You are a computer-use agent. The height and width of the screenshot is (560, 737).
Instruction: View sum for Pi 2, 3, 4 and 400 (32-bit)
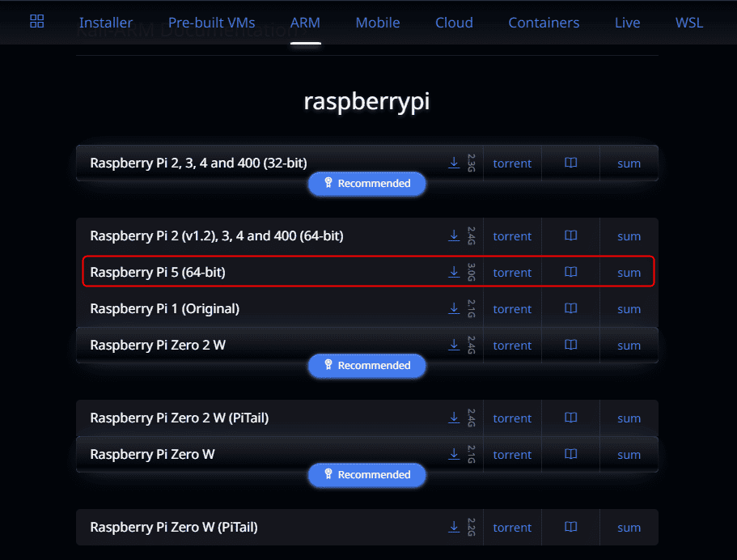[629, 163]
